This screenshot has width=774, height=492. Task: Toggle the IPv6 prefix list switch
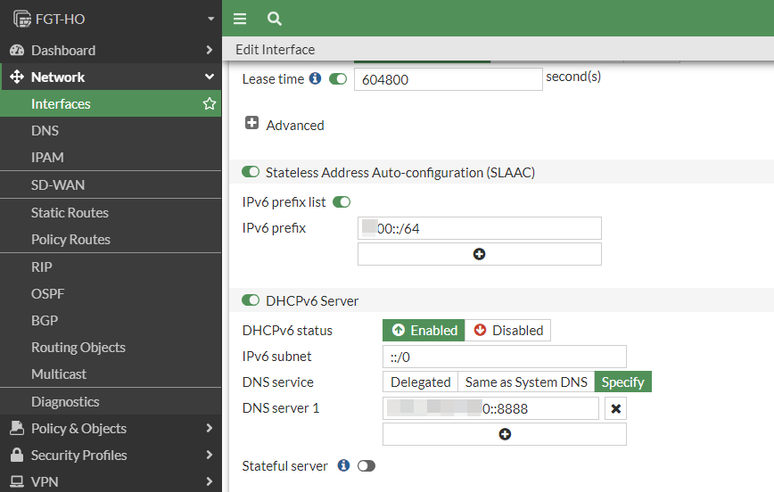(x=342, y=202)
